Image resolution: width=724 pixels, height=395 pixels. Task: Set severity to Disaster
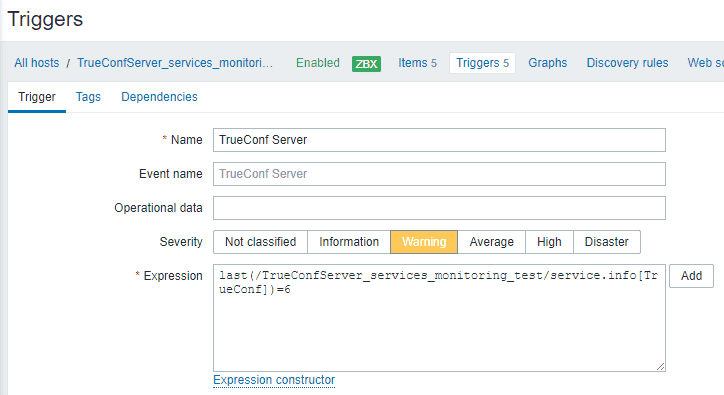click(607, 242)
